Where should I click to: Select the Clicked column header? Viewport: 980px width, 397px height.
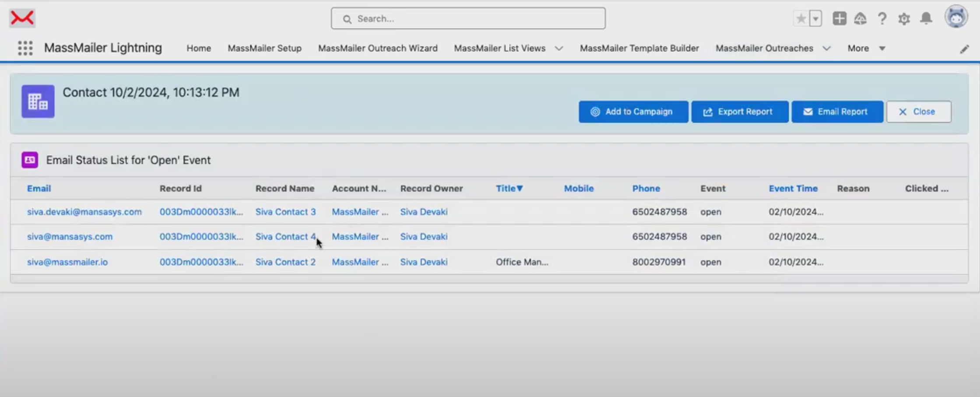click(x=927, y=188)
